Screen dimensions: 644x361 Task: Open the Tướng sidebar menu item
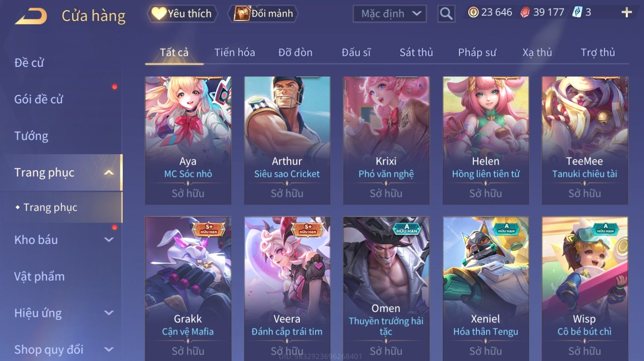tap(31, 136)
